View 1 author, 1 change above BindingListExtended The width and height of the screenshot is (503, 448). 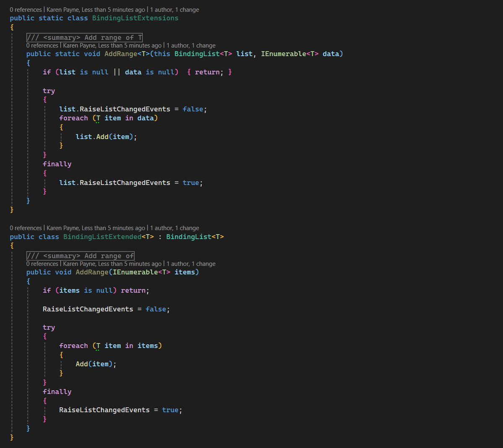point(172,228)
